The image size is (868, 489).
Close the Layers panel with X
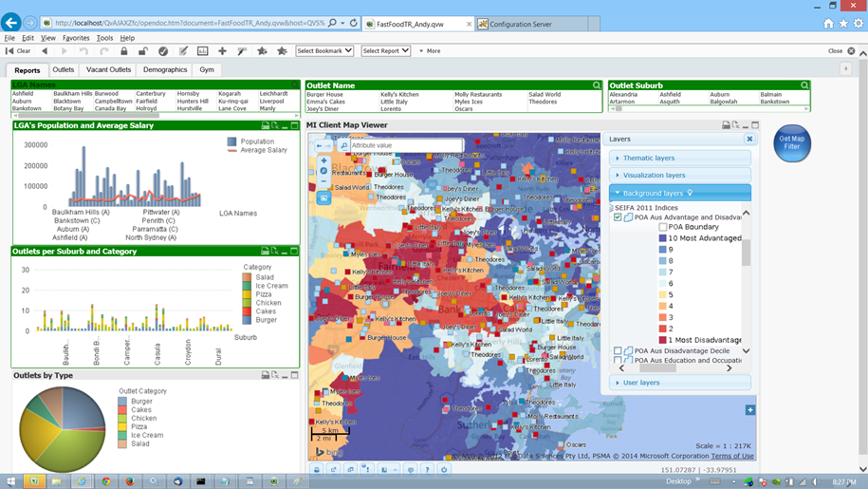coord(749,139)
